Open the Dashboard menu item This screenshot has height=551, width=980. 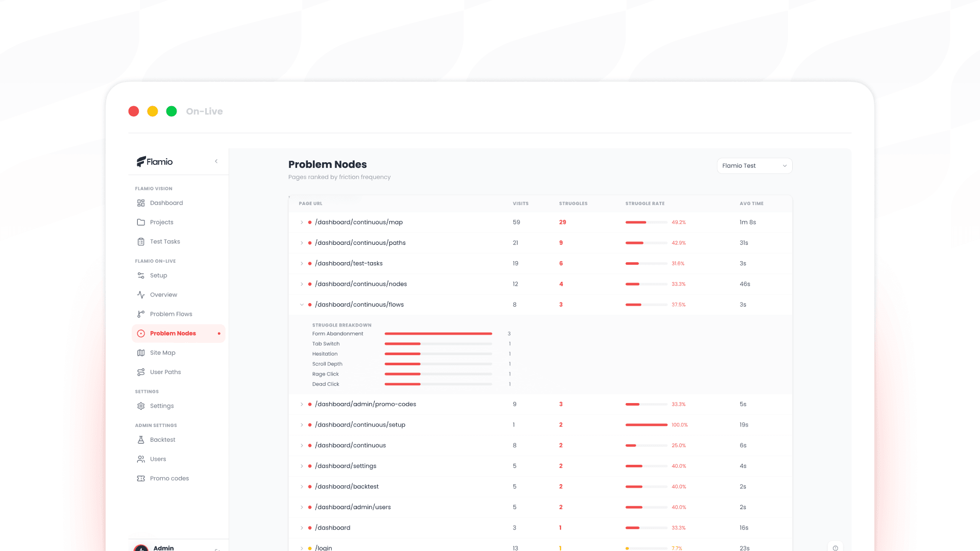click(178, 203)
